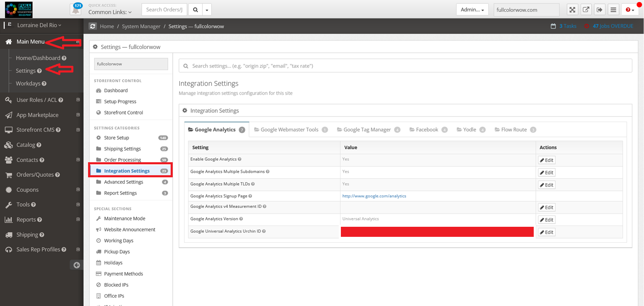The height and width of the screenshot is (306, 644).
Task: Click the Shipping truck icon in sidebar
Action: [x=8, y=235]
